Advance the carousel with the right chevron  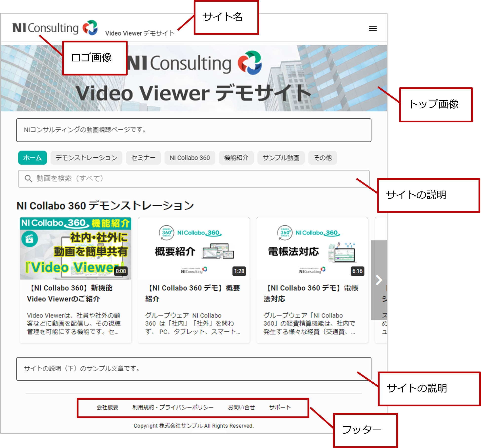click(x=379, y=280)
